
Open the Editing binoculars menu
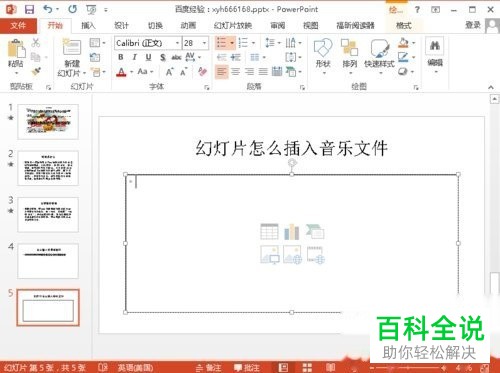435,55
